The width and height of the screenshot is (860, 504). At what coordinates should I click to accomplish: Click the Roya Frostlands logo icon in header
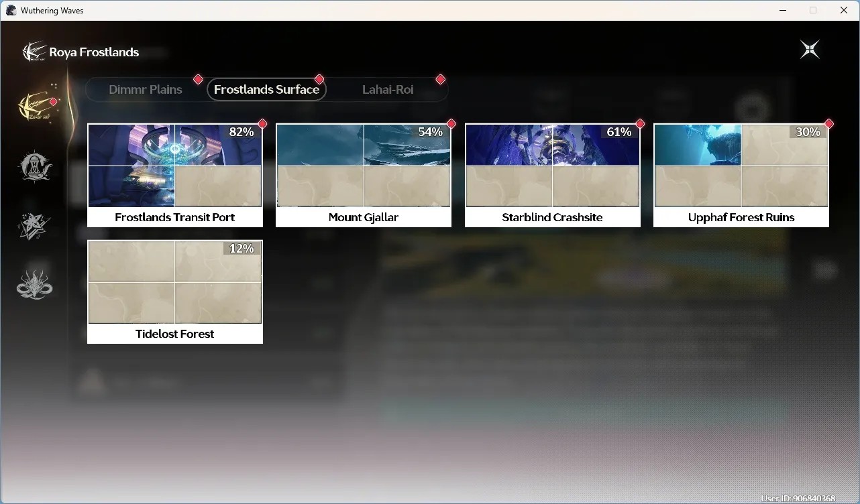34,52
